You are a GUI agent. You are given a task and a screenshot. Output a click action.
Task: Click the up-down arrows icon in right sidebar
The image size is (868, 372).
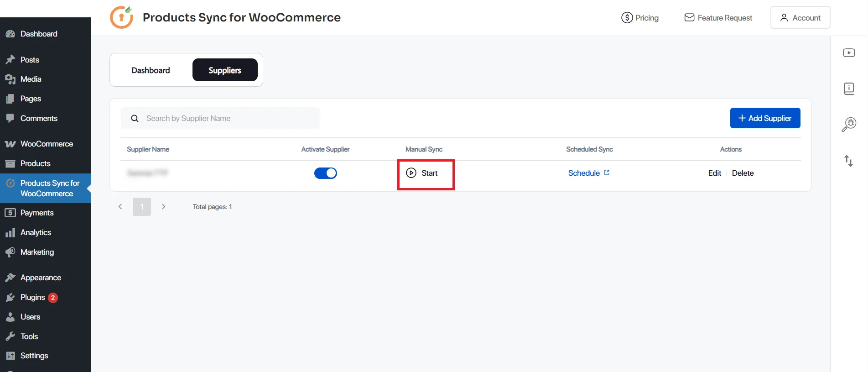(849, 161)
